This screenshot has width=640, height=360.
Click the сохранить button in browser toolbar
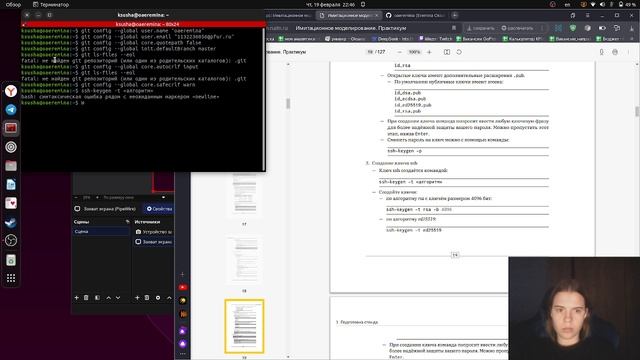click(x=481, y=28)
